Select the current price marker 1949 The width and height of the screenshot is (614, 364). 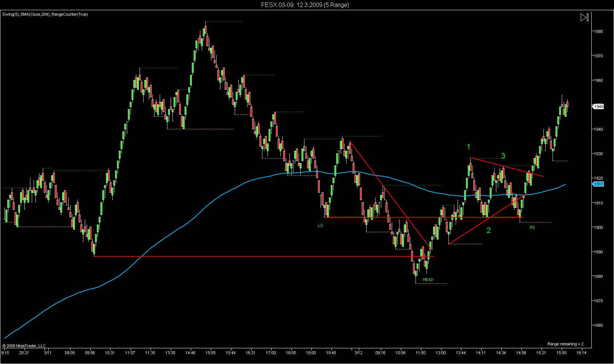[598, 107]
